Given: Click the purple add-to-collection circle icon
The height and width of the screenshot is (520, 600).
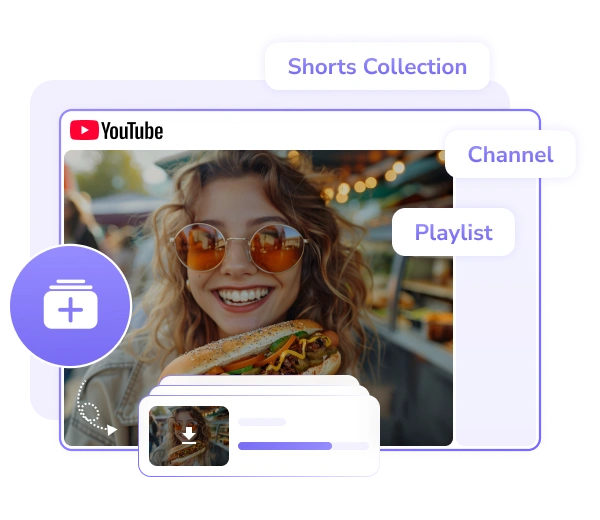Looking at the screenshot, I should [71, 306].
